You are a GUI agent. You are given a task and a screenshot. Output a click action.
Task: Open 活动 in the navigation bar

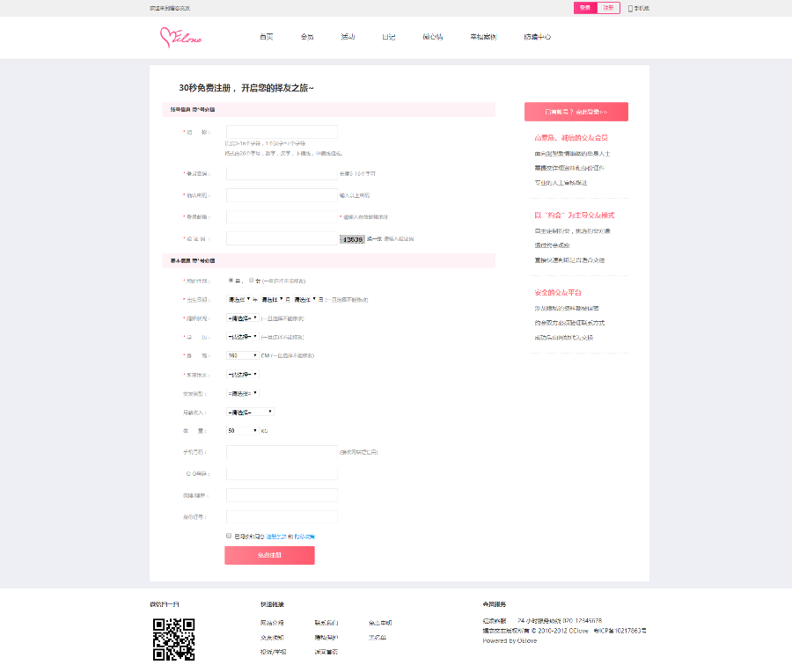click(x=348, y=37)
